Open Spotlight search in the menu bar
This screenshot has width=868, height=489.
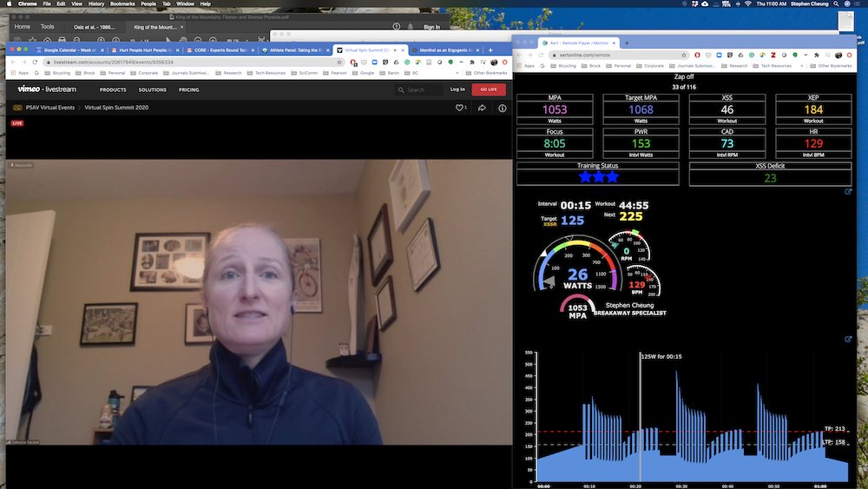point(836,3)
